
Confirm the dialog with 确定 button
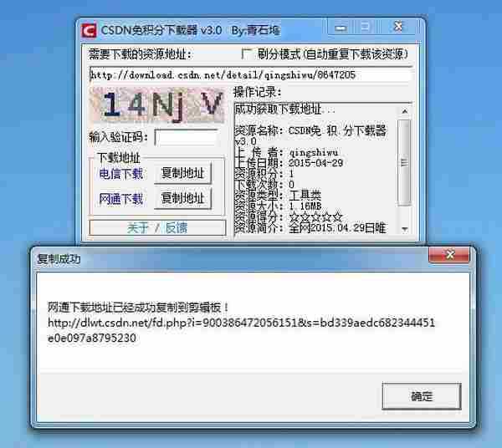coord(422,396)
